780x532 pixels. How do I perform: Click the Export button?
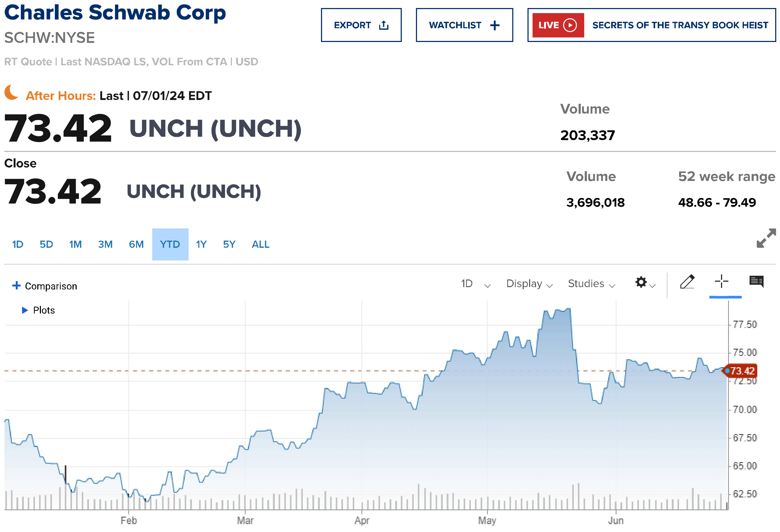click(361, 25)
